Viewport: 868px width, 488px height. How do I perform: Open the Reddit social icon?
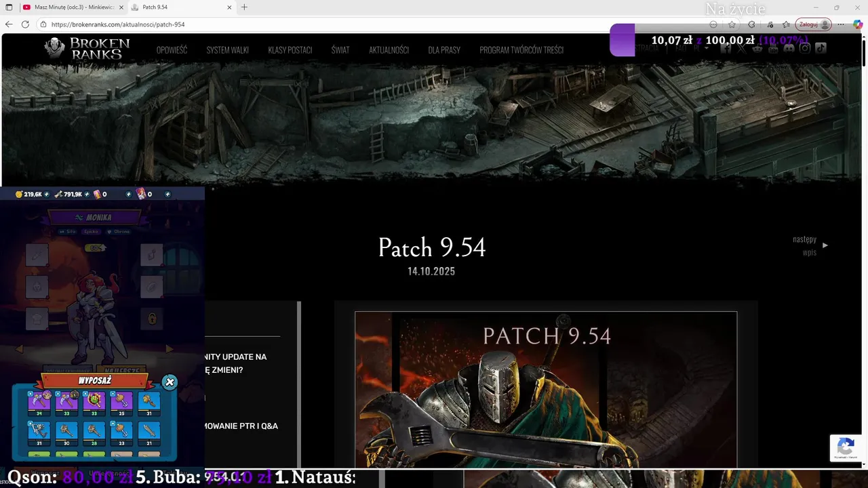(757, 48)
